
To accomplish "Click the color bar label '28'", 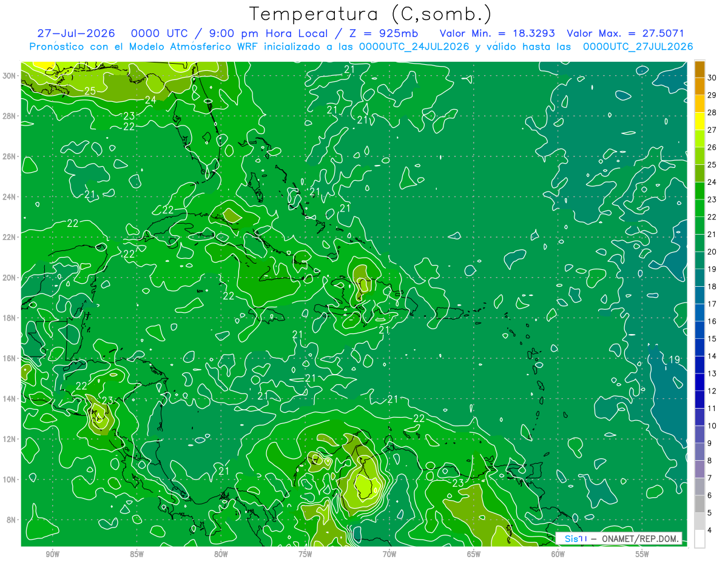I will [x=712, y=113].
